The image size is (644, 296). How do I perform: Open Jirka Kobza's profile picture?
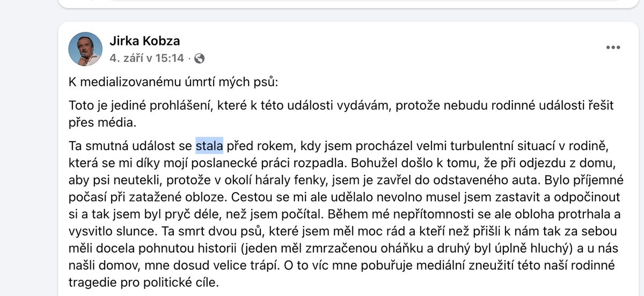click(x=85, y=49)
